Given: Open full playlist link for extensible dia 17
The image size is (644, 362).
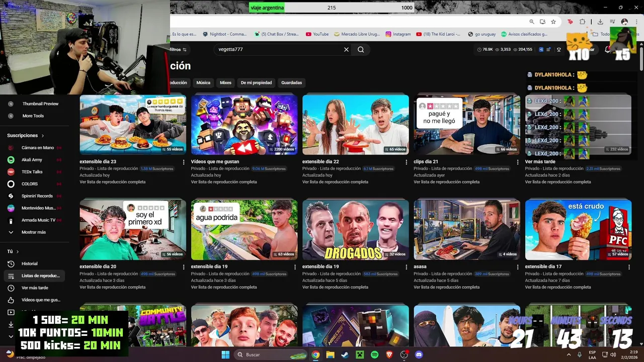Looking at the screenshot, I should coord(558,287).
